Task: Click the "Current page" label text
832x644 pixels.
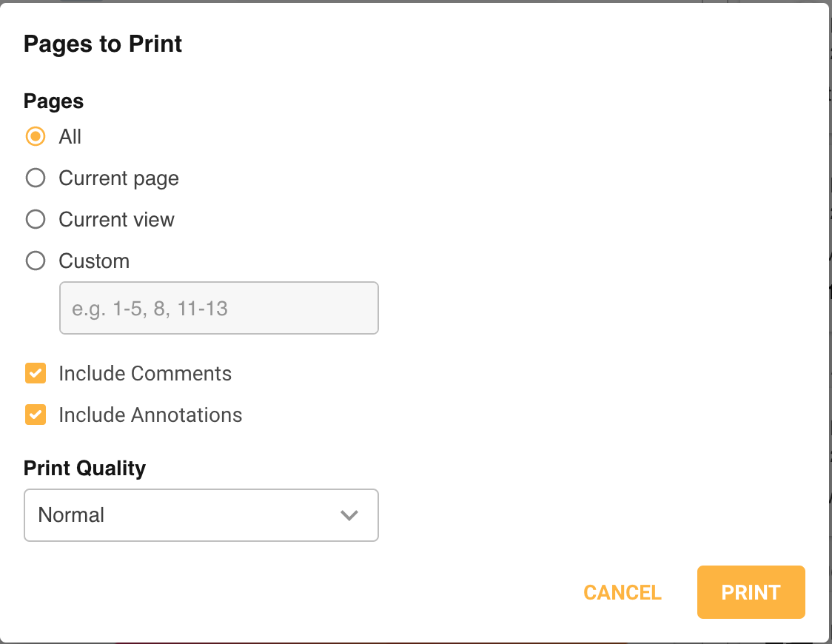Action: 118,178
